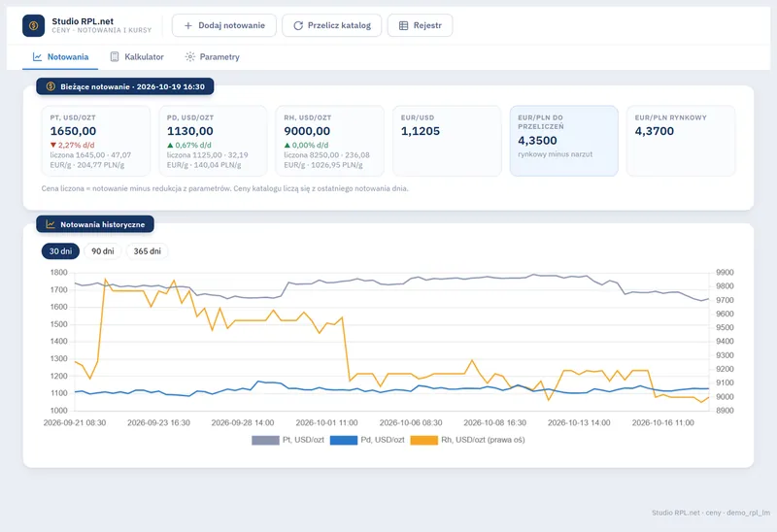
Task: Open the Parametry tab
Action: pos(212,56)
